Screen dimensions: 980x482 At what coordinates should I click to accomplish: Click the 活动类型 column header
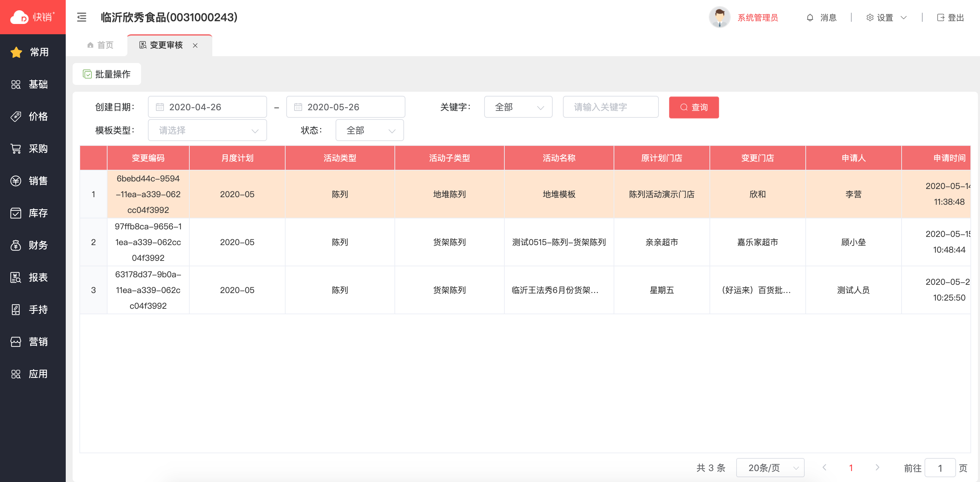(340, 158)
